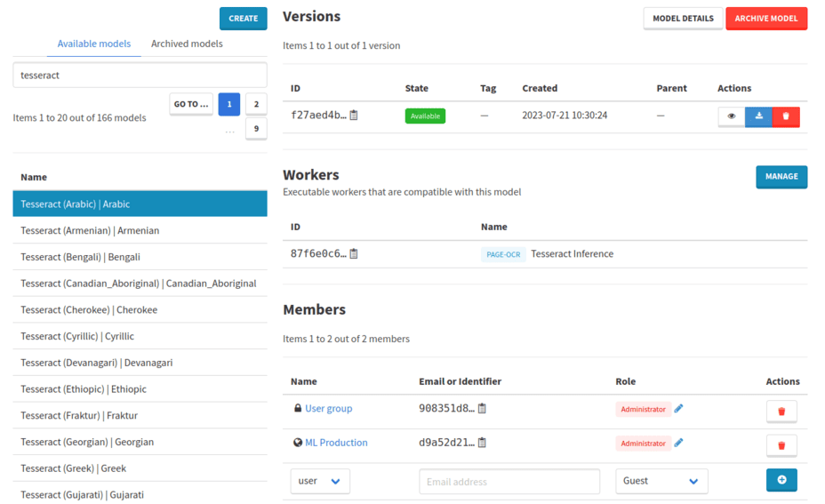Open the user type dropdown
Image resolution: width=825 pixels, height=504 pixels.
tap(320, 481)
